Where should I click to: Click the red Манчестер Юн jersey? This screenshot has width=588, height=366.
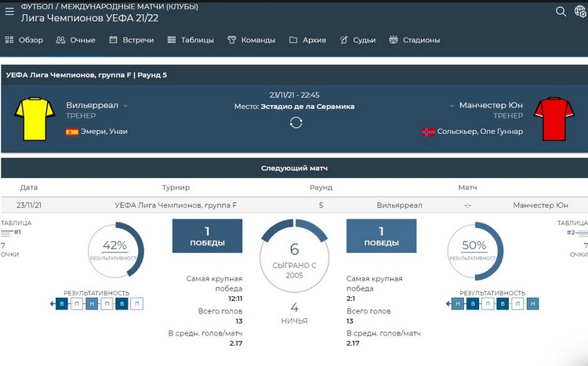[554, 119]
